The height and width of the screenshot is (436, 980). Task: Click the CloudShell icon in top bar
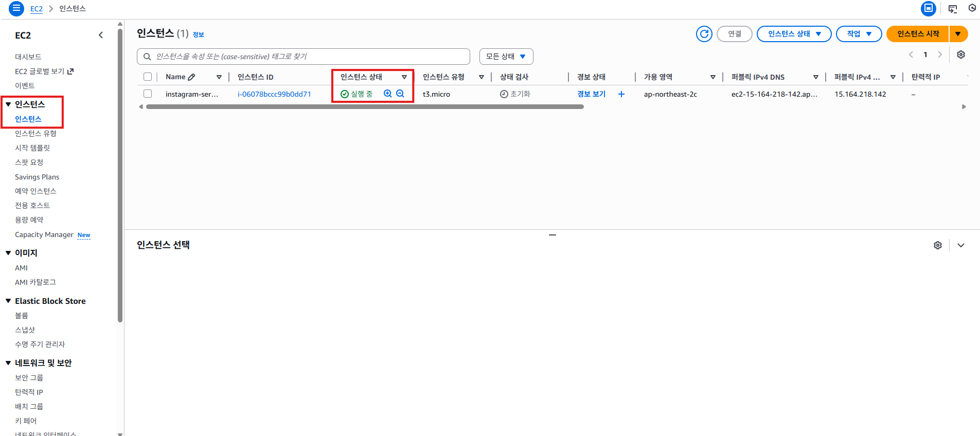coord(952,9)
